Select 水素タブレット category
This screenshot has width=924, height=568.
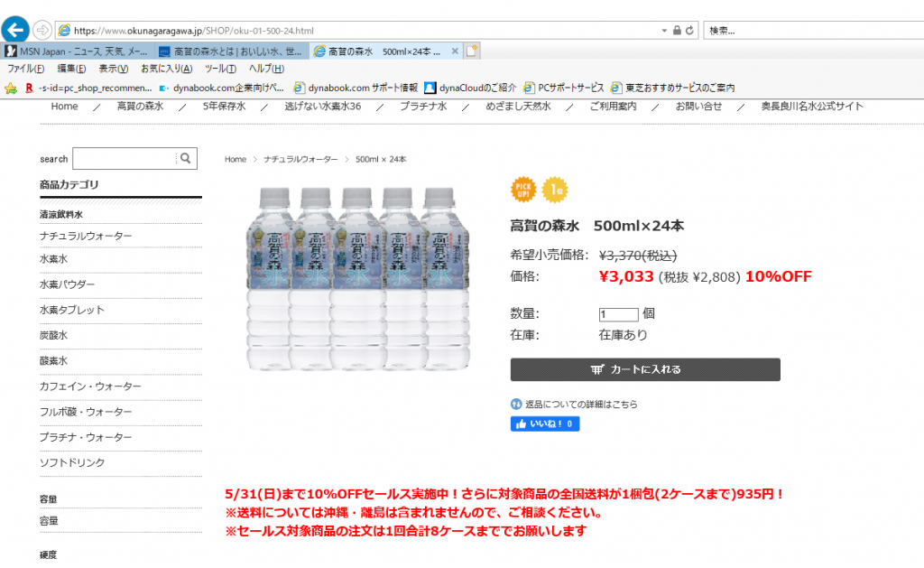point(71,310)
